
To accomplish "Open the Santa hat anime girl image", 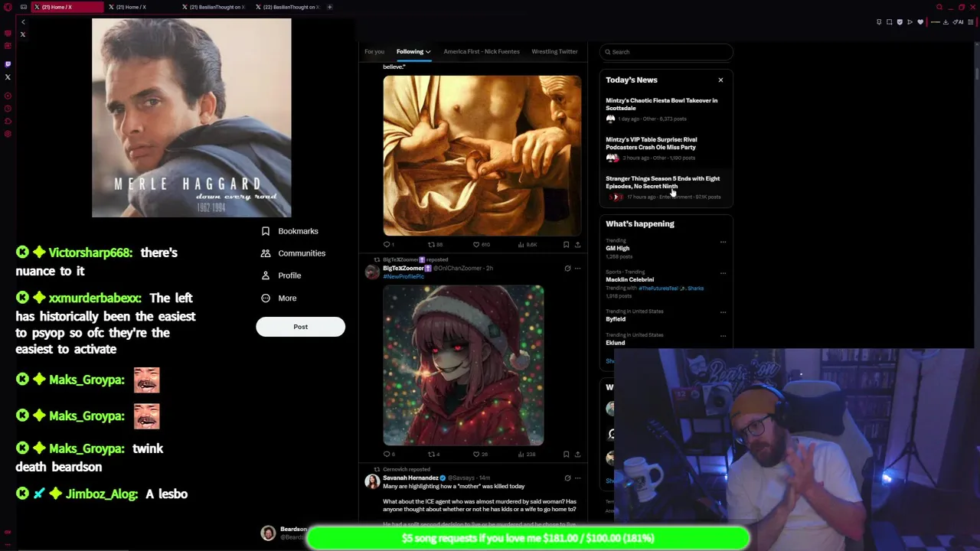I will 464,366.
